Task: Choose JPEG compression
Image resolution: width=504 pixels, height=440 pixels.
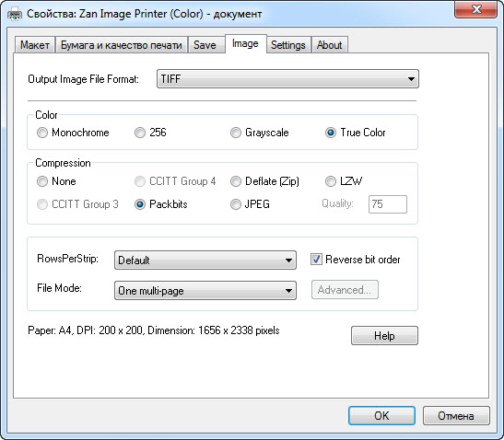Action: coord(250,204)
